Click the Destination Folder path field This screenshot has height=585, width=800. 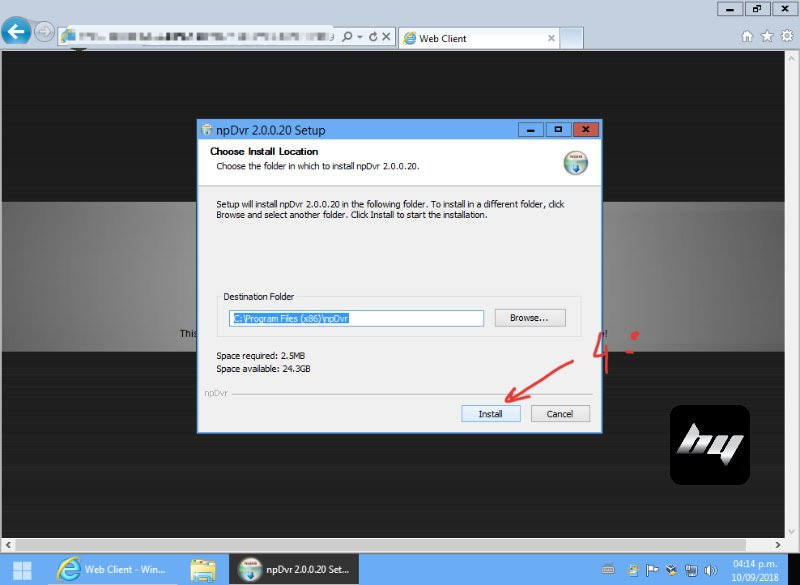click(x=357, y=318)
